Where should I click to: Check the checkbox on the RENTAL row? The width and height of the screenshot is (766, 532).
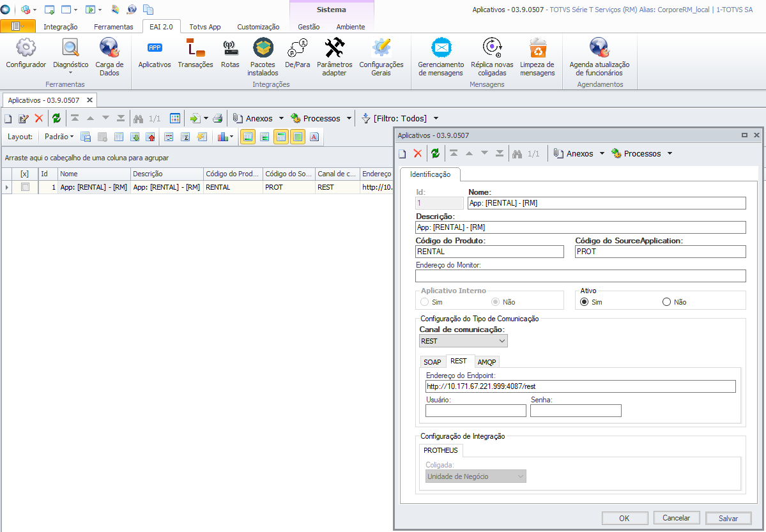click(26, 186)
